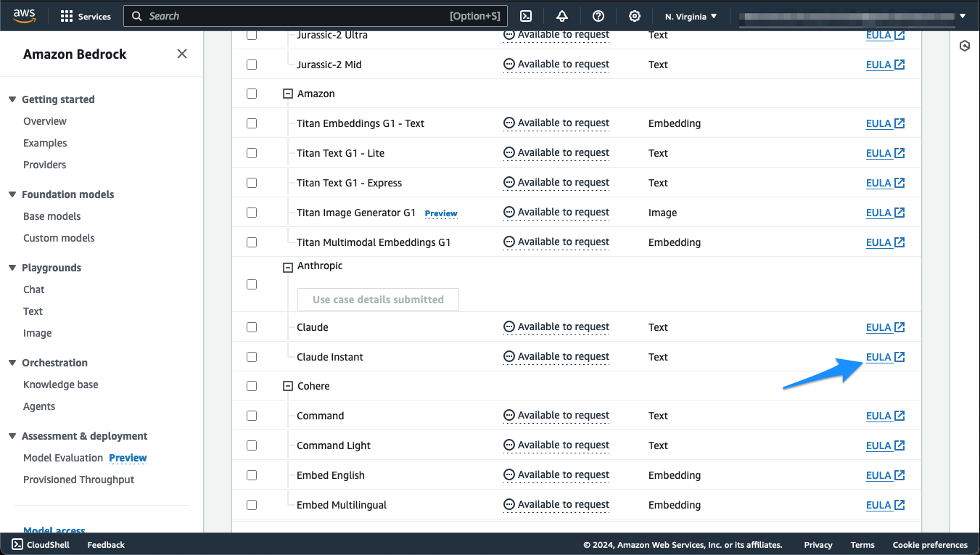Open the help question mark icon
The width and height of the screenshot is (980, 555).
(x=598, y=16)
